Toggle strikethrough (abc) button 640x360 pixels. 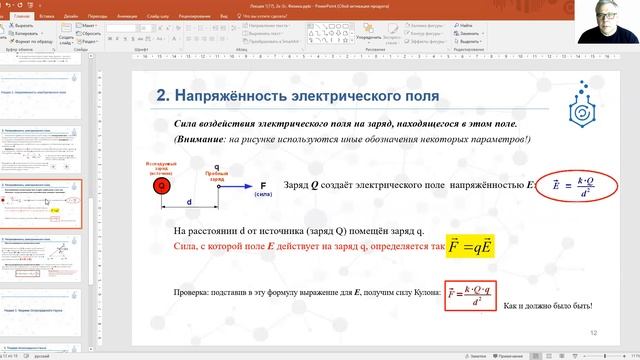coord(140,39)
